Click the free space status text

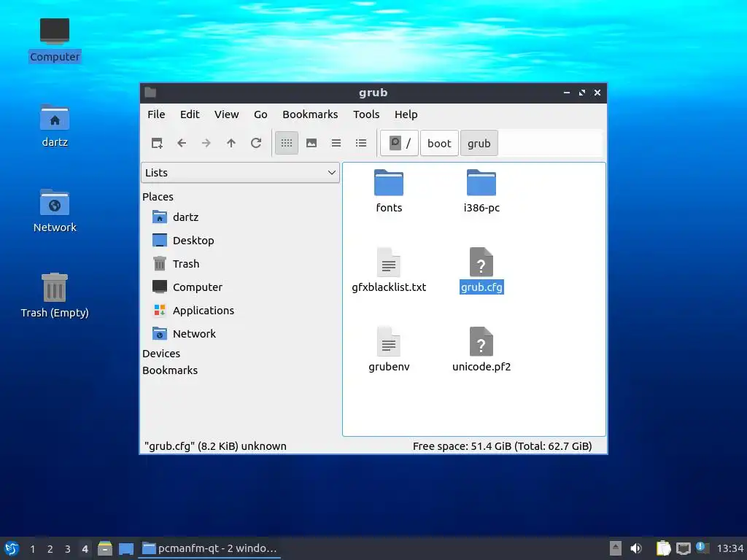(x=502, y=446)
